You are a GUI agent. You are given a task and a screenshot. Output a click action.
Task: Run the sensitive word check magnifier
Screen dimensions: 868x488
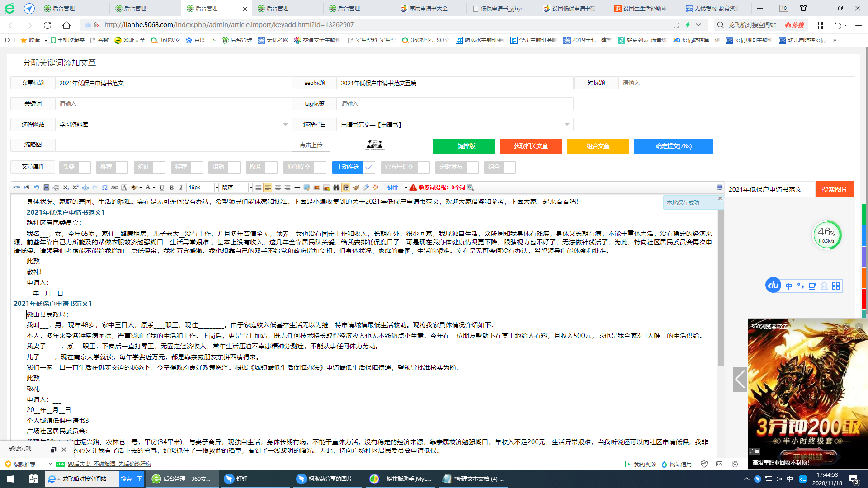(x=470, y=188)
